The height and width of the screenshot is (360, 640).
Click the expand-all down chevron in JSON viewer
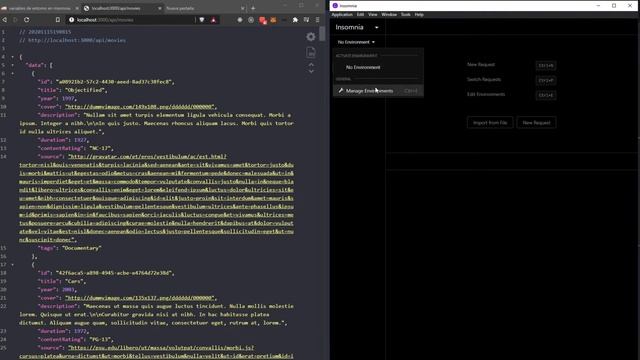[311, 71]
